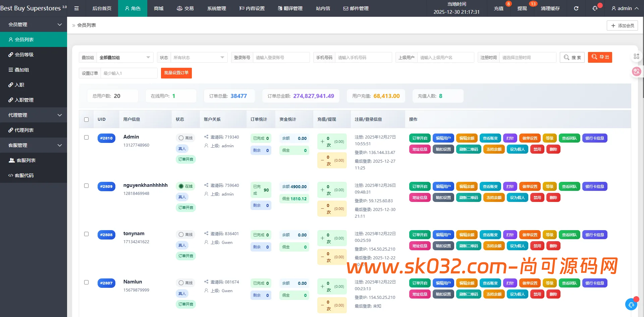The image size is (644, 317).
Task: Click the 添加会员 add member button
Action: (x=622, y=25)
